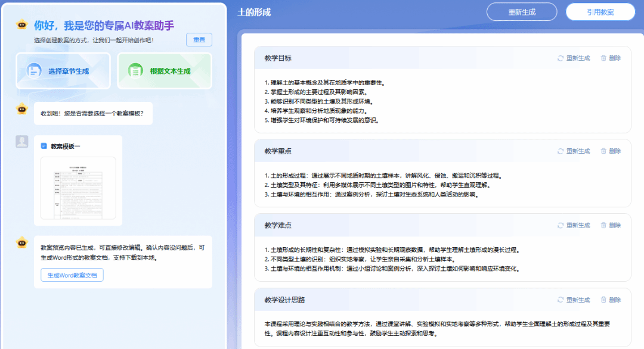
Task: Select the 根据文本生成 option
Action: pos(165,71)
